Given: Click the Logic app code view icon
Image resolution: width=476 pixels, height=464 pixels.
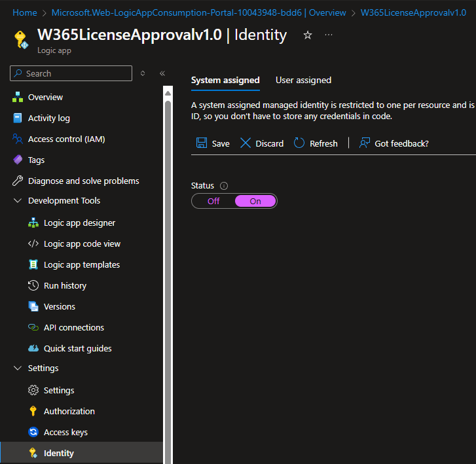Looking at the screenshot, I should click(33, 243).
